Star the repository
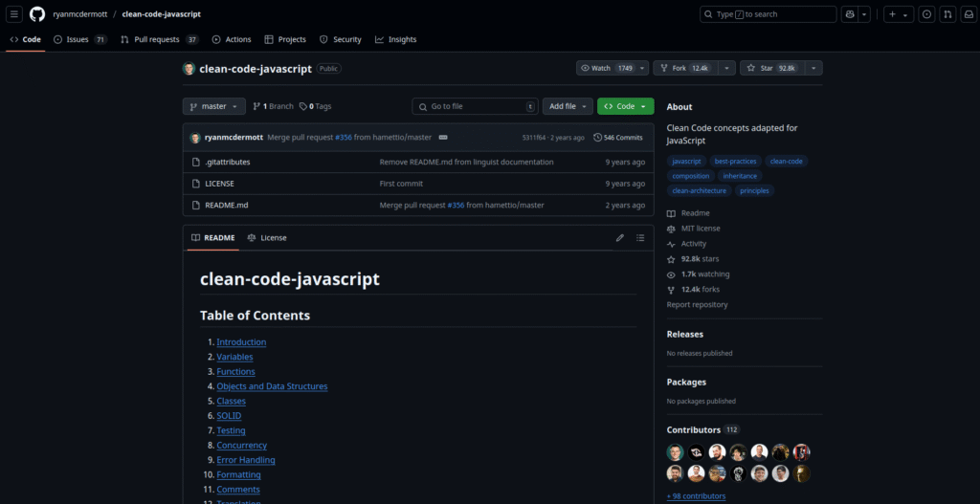 pos(772,68)
